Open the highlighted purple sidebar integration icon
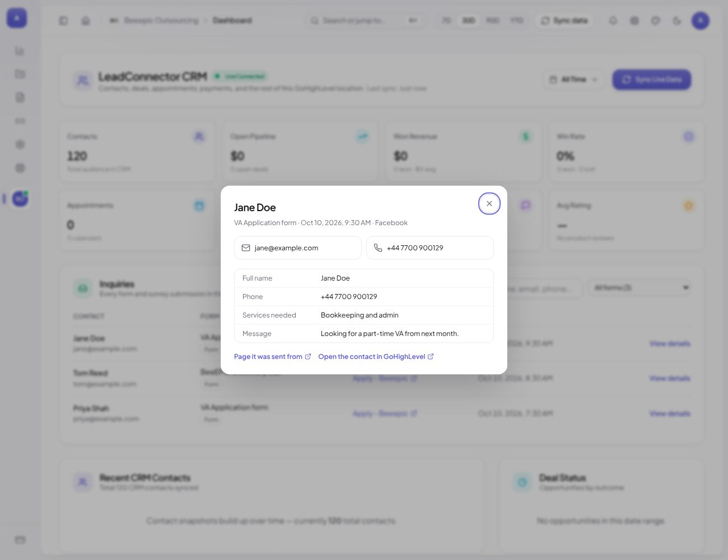 point(20,198)
